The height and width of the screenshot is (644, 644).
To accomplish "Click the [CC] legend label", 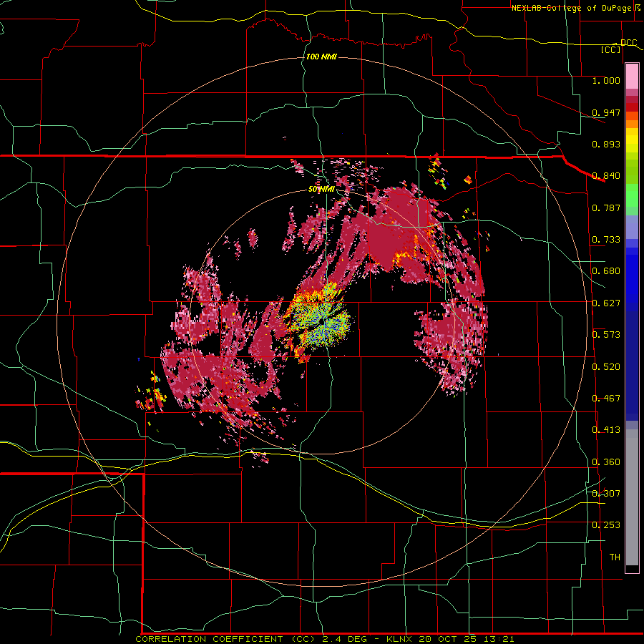I will tap(611, 49).
